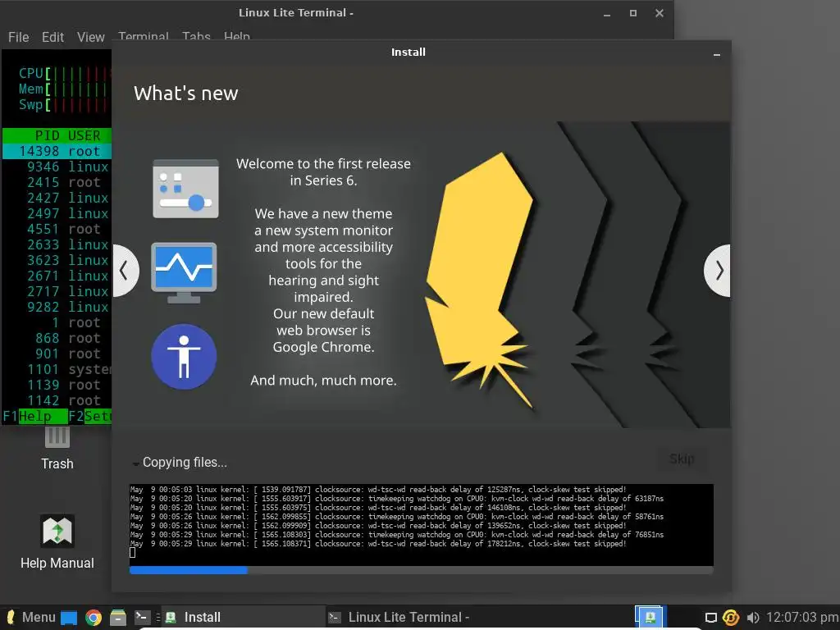Image resolution: width=840 pixels, height=630 pixels.
Task: Maximize the Linux Lite Terminal window
Action: click(x=633, y=13)
